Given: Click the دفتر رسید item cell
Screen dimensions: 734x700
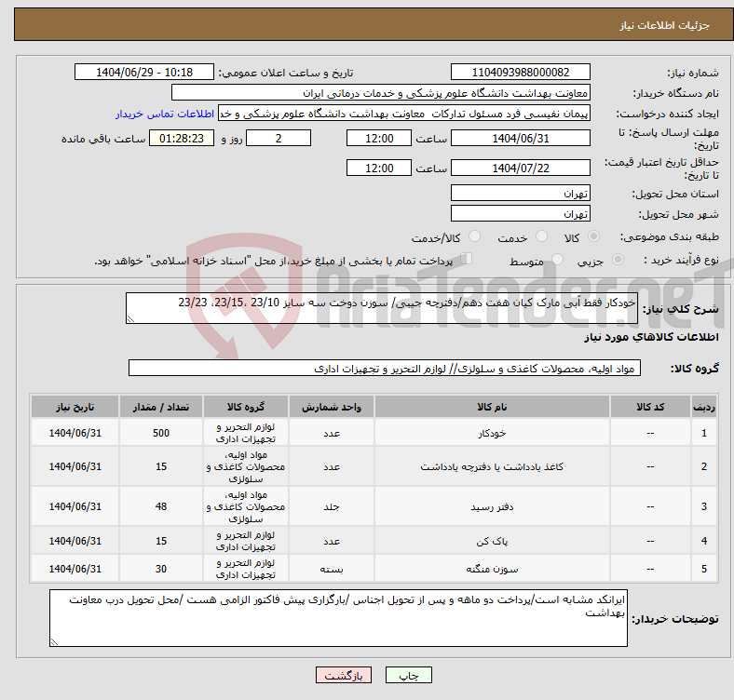Looking at the screenshot, I should point(492,506).
